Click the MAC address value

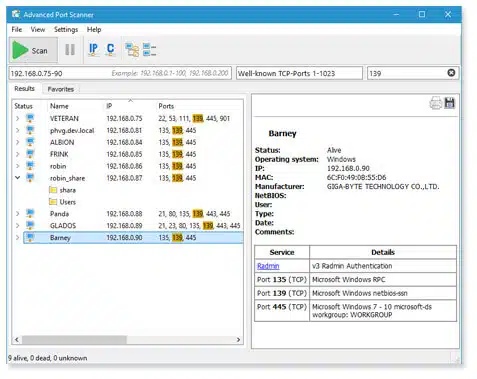356,177
